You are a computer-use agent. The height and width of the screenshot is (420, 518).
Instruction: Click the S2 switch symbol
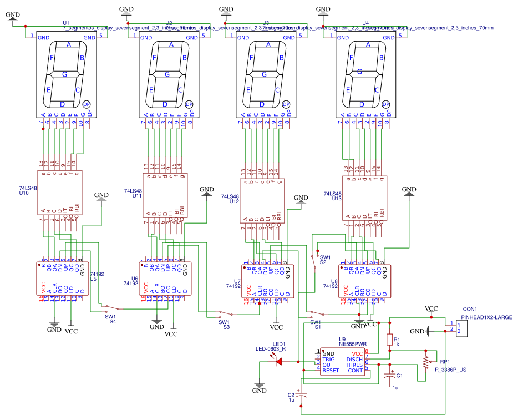(315, 261)
